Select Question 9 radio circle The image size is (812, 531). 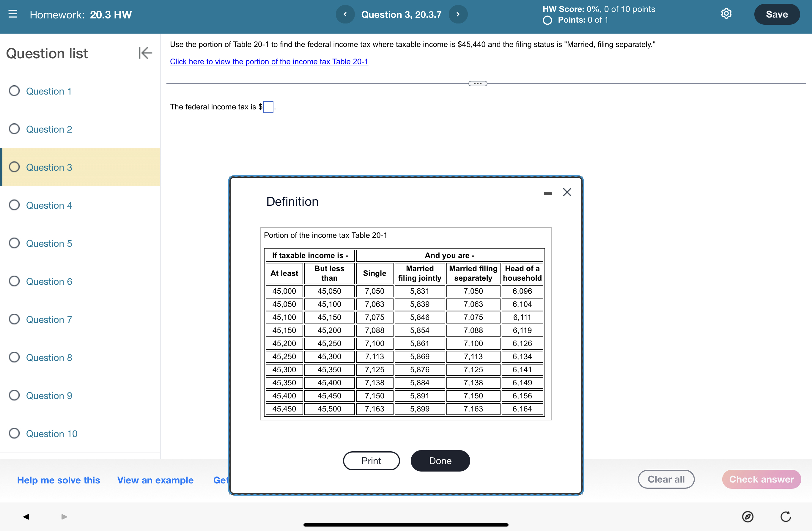(x=14, y=395)
